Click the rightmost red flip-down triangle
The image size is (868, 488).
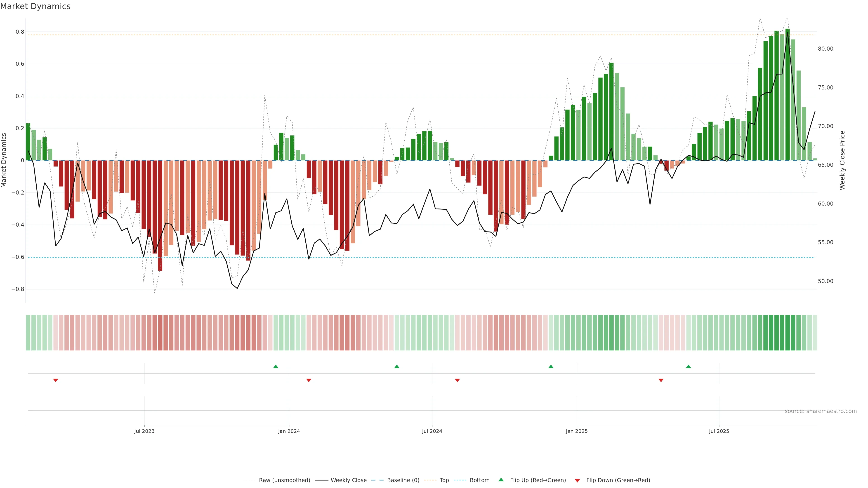(x=661, y=380)
